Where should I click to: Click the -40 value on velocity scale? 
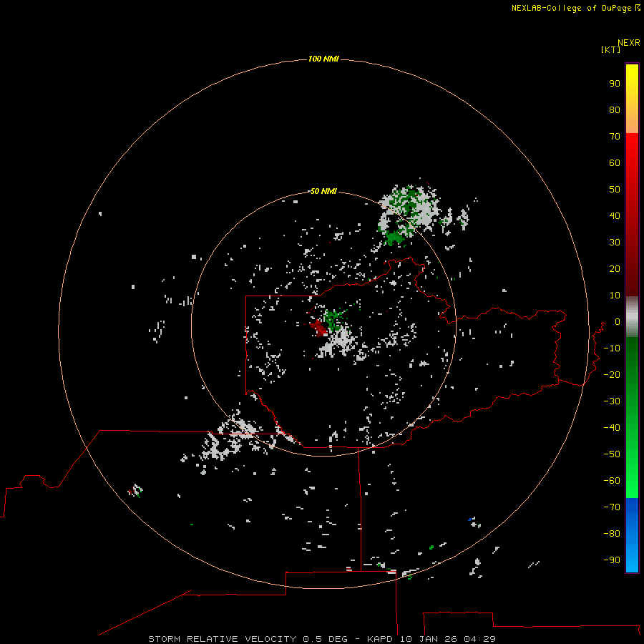click(x=612, y=428)
